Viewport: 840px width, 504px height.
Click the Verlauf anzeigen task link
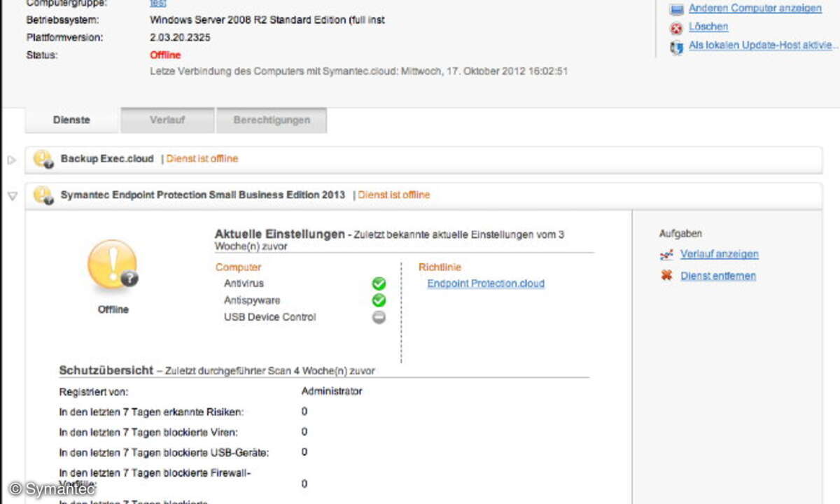pyautogui.click(x=720, y=254)
